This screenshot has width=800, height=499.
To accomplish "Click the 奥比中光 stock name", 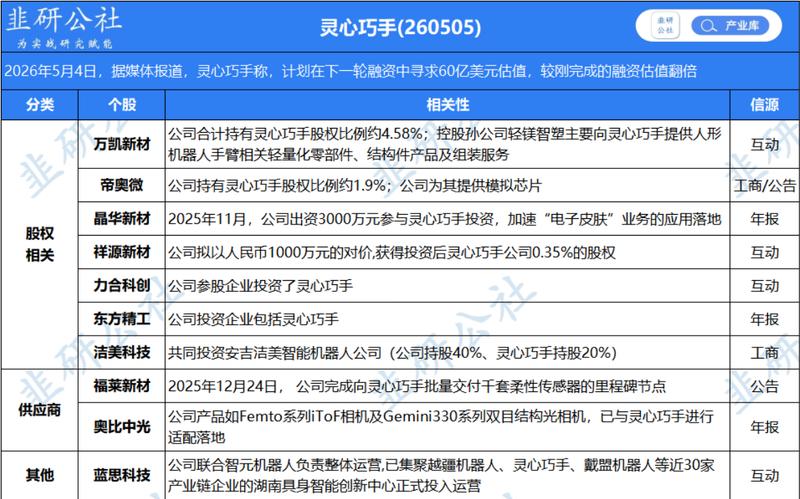I will tap(121, 427).
